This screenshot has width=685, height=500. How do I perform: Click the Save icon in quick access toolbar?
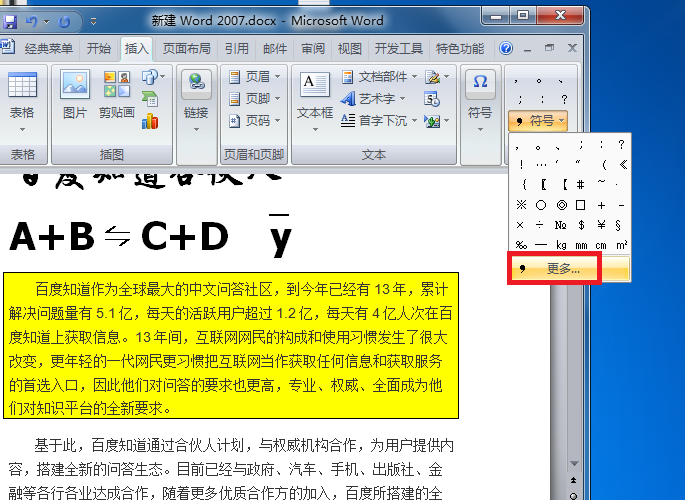pos(10,21)
